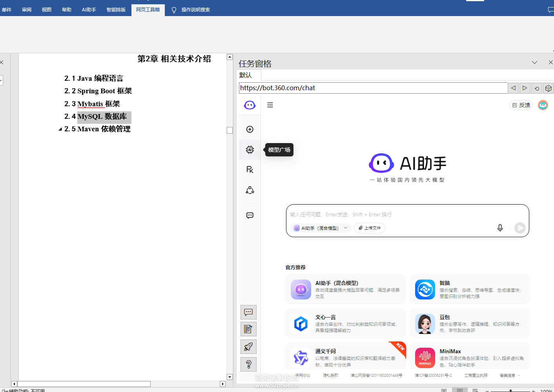Screen dimensions: 554x392
Task: Click the URL address field
Action: tap(373, 88)
